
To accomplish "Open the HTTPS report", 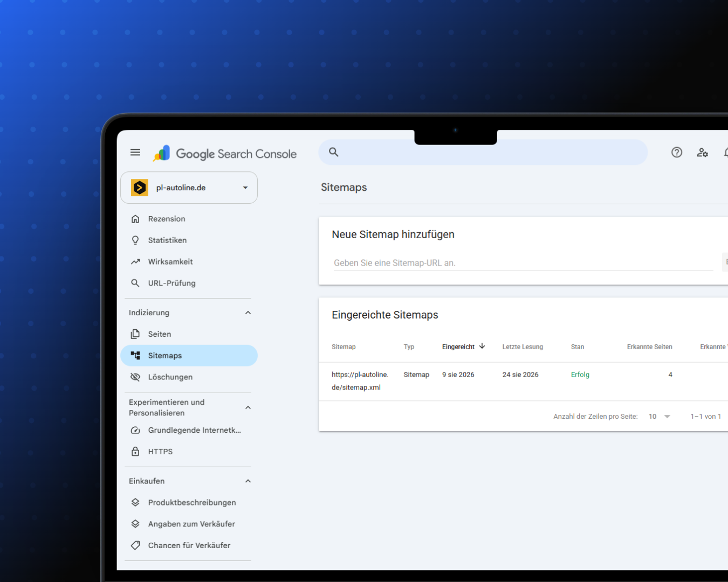I will click(x=189, y=452).
